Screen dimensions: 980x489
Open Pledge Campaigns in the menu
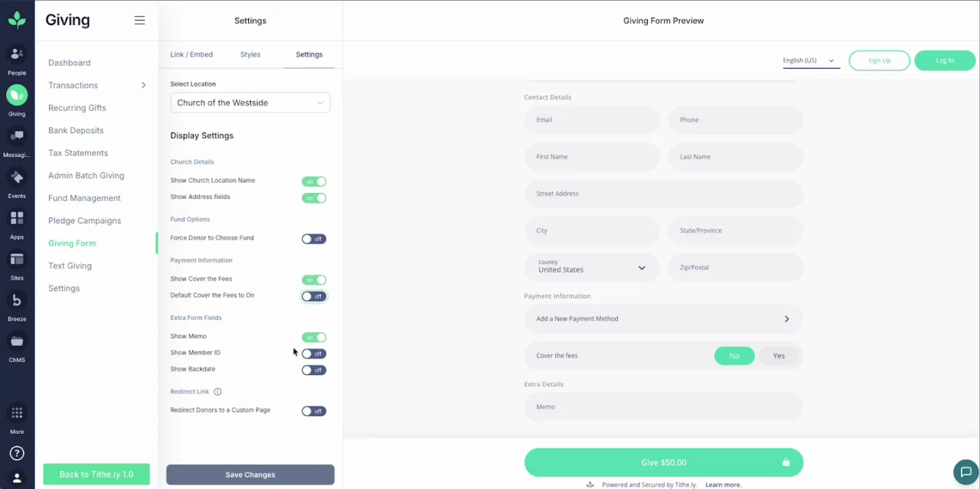(84, 220)
